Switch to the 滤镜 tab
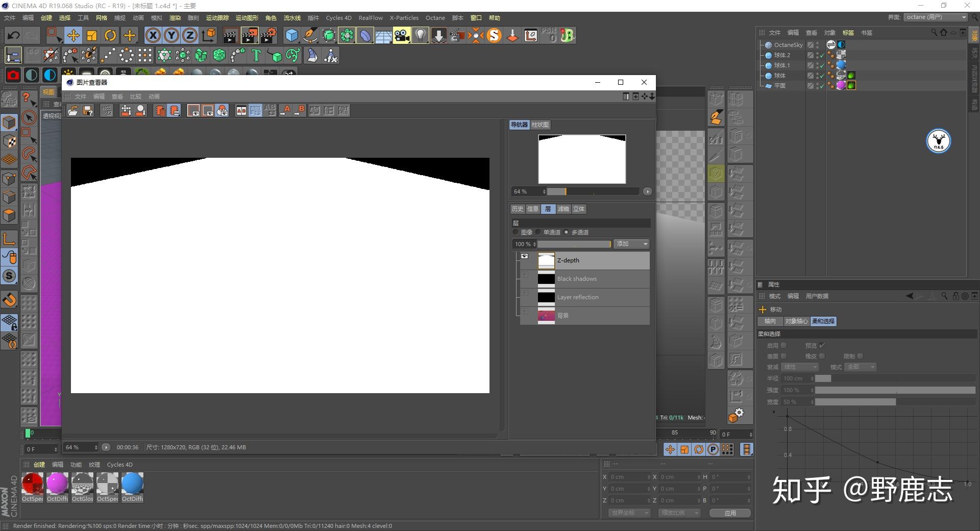 (563, 209)
